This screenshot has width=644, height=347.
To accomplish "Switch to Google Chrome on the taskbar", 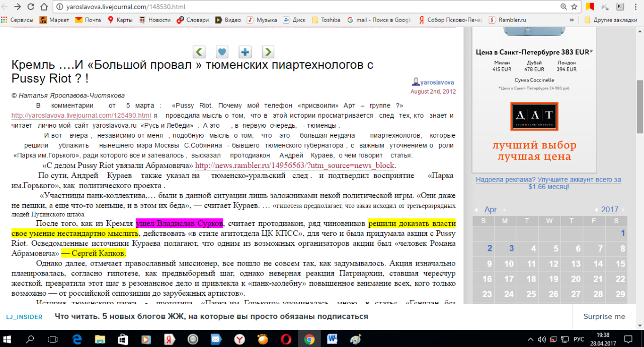I will coord(309,339).
